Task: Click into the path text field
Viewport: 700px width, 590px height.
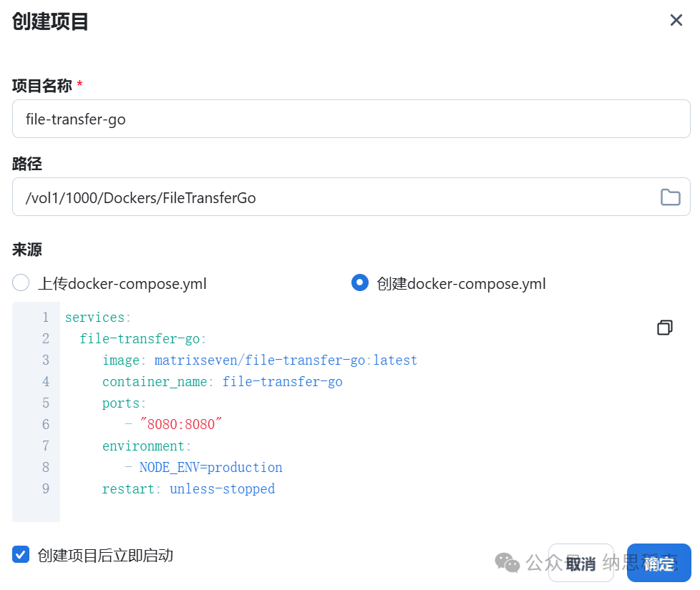Action: pos(329,197)
